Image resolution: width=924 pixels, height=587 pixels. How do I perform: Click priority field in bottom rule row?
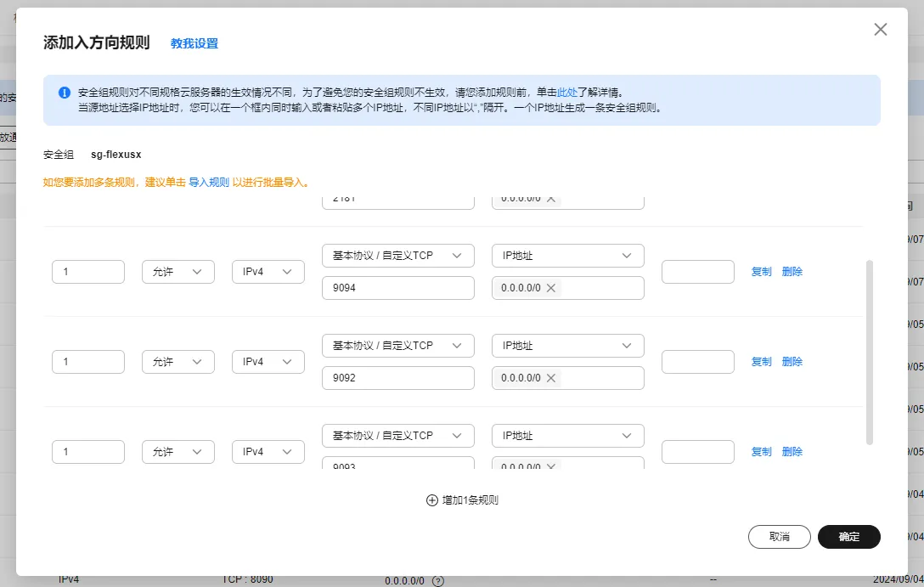tap(88, 452)
